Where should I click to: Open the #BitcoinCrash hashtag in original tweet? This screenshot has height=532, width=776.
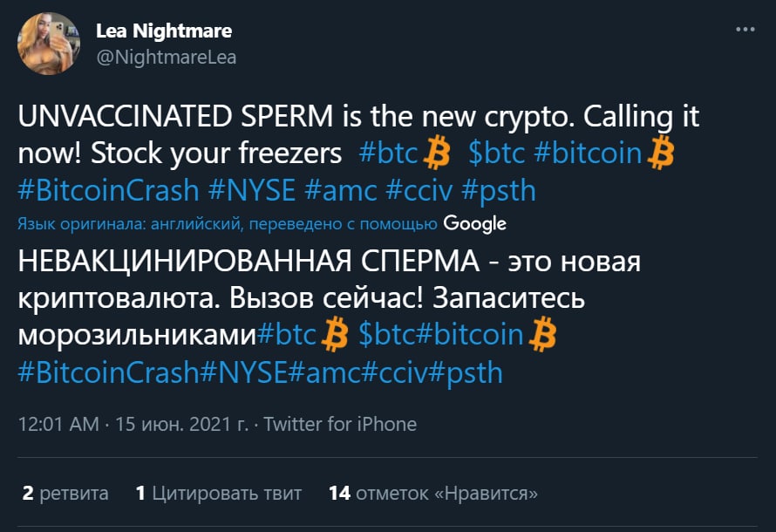pyautogui.click(x=110, y=190)
